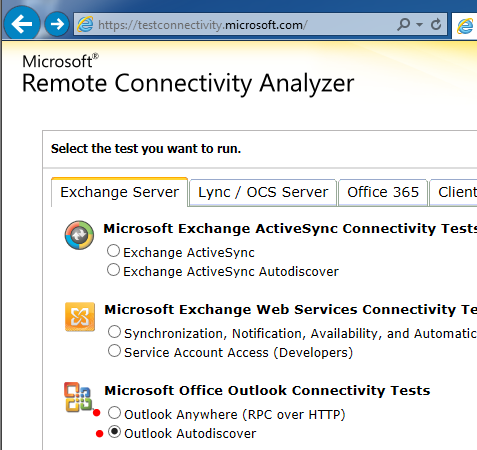This screenshot has width=477, height=450.
Task: Go back with the browser Back arrow
Action: pyautogui.click(x=22, y=23)
